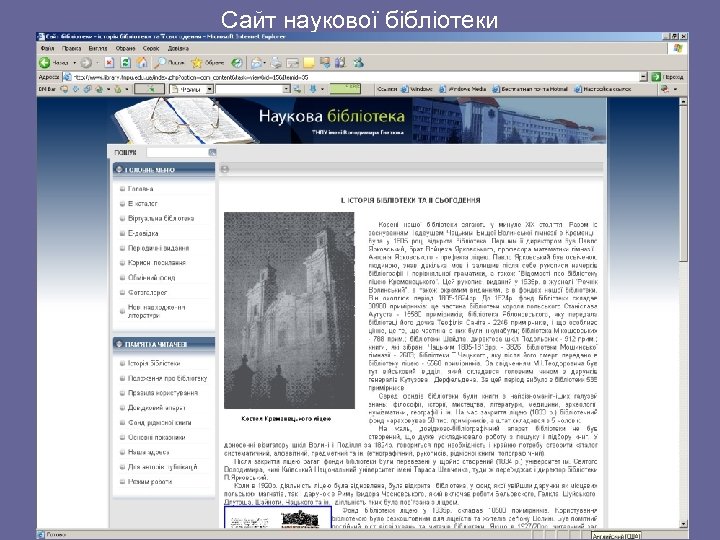
Task: Open Search with the magnifier icon
Action: (x=160, y=62)
